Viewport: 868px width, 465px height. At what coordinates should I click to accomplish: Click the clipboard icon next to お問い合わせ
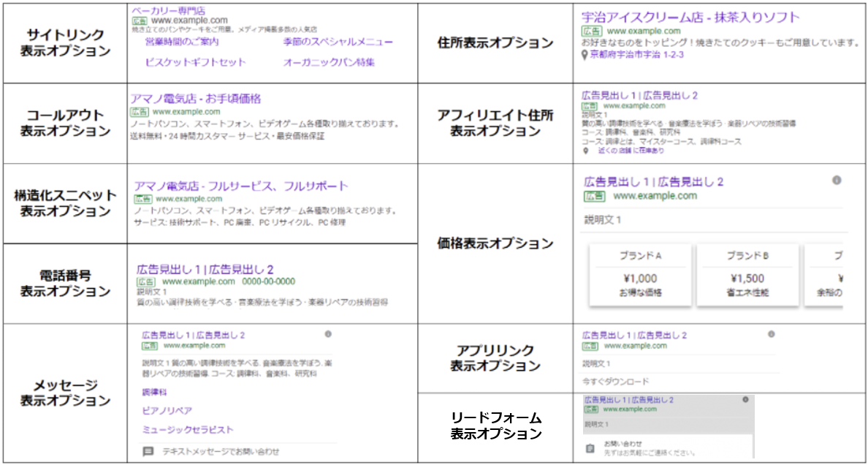point(590,448)
